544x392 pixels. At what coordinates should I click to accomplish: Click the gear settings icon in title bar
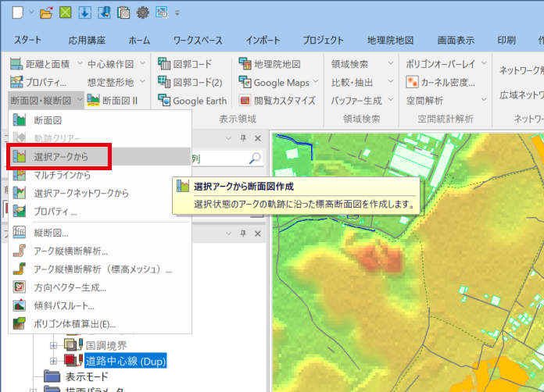pos(142,12)
